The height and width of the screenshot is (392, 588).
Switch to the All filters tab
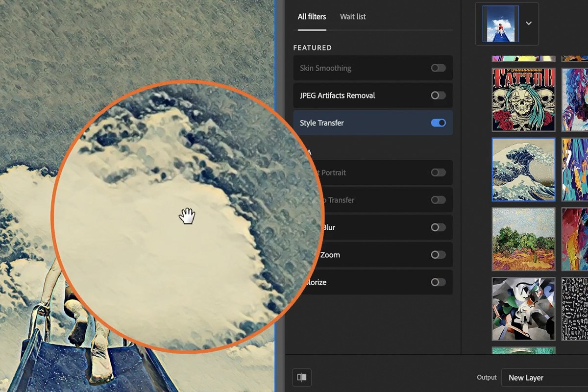coord(312,17)
